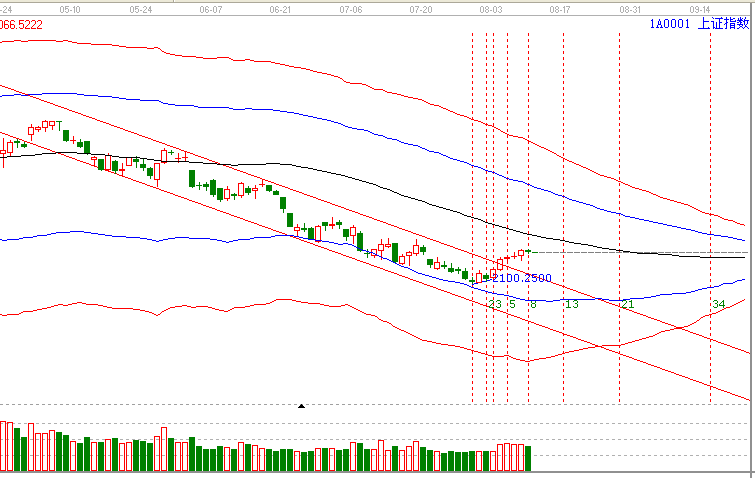Choose the 07-06 date label
This screenshot has width=755, height=478.
coord(350,7)
